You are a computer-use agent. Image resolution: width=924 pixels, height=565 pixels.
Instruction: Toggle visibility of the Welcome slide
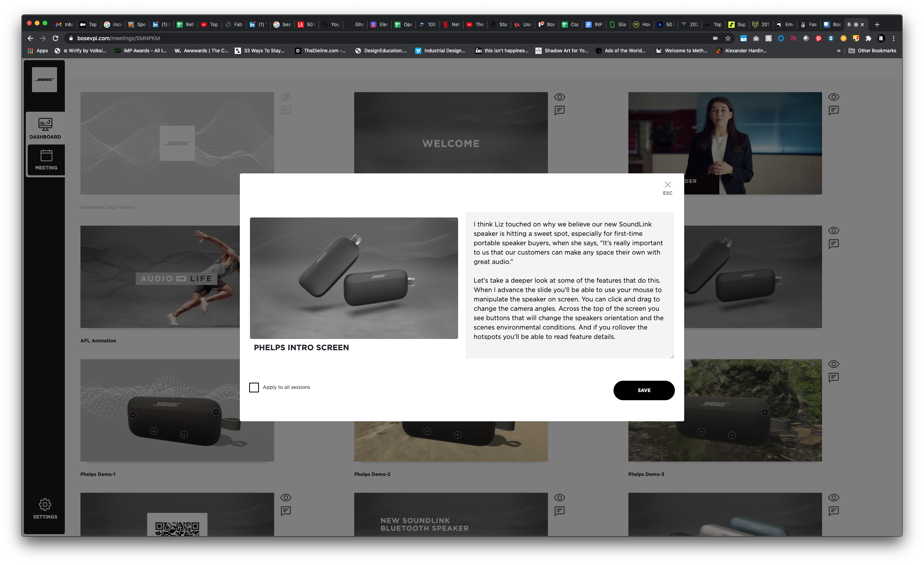click(x=560, y=97)
